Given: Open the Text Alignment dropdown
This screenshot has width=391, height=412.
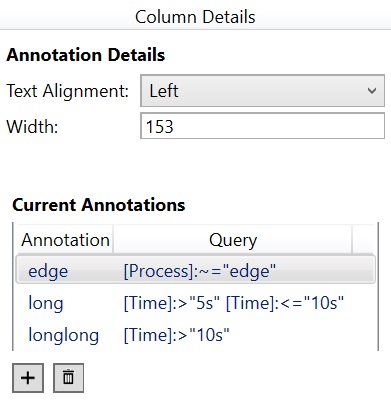Looking at the screenshot, I should coord(262,91).
